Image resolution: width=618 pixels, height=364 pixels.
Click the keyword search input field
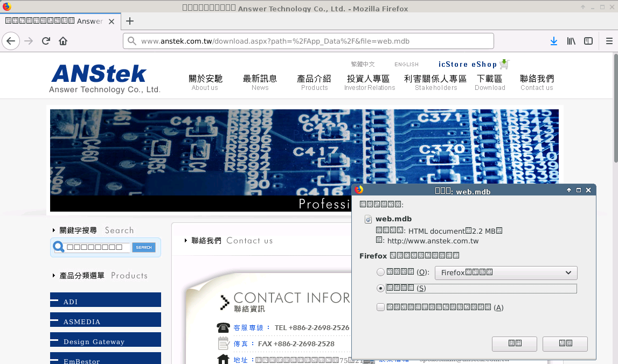click(x=98, y=247)
